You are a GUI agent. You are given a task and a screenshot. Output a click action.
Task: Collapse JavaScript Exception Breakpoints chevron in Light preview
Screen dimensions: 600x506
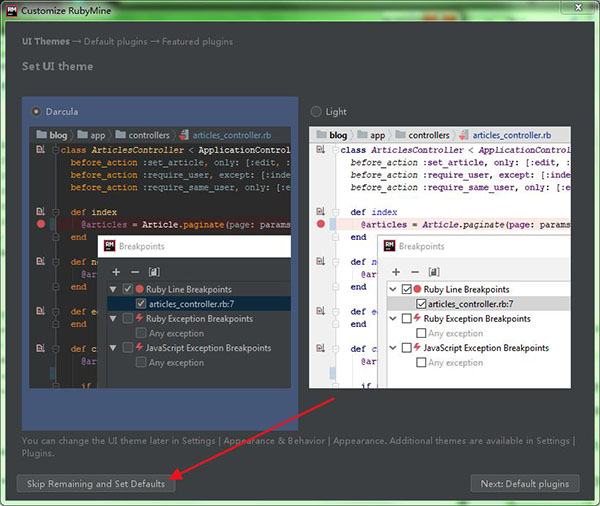click(393, 348)
